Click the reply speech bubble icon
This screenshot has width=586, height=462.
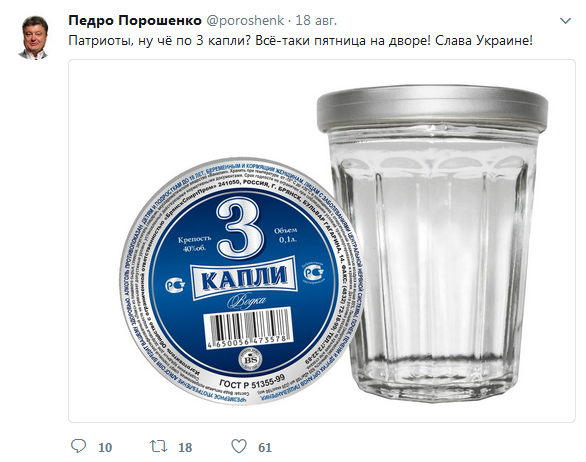click(78, 446)
